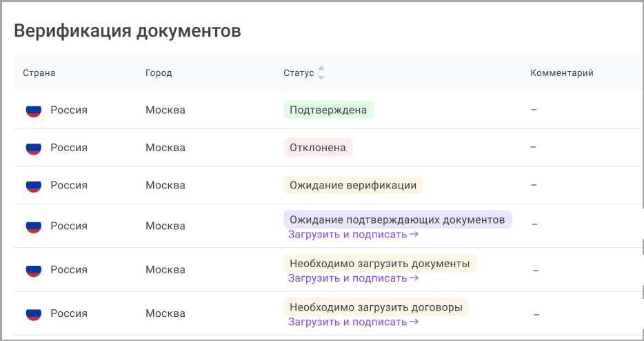Click the Russian flag in the Подтверждена row
The width and height of the screenshot is (644, 341).
[33, 110]
